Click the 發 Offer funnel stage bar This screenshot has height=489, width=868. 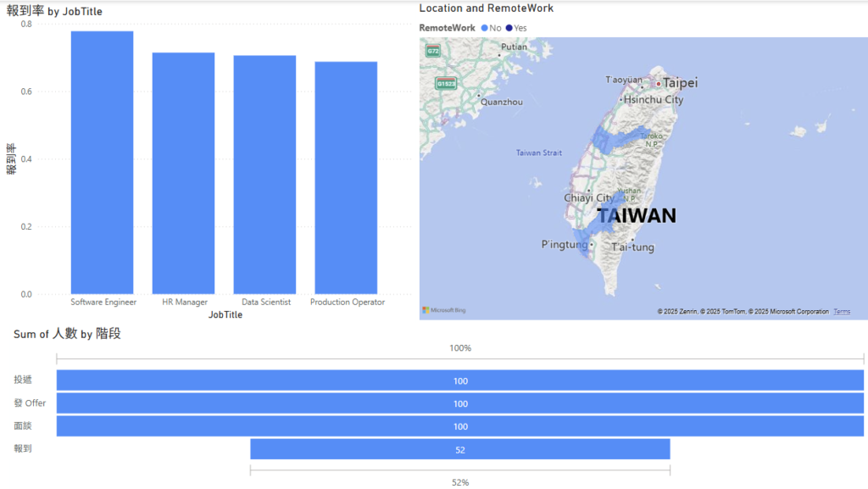(459, 403)
